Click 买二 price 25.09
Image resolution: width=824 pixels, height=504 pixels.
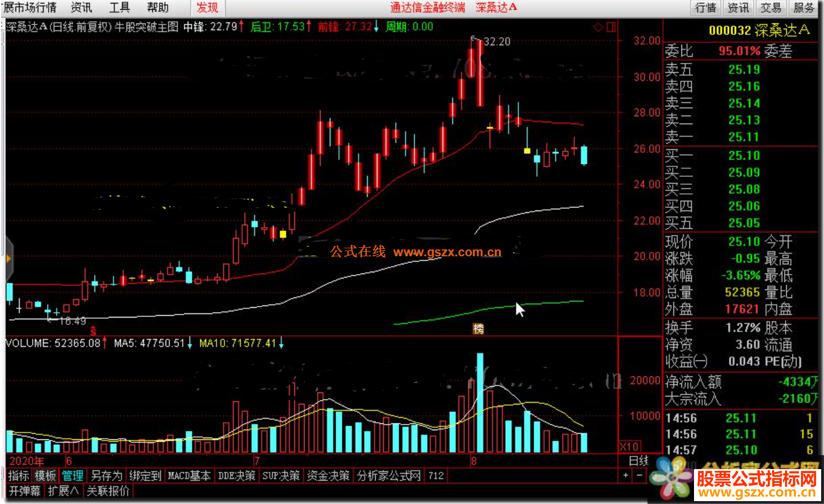point(744,172)
